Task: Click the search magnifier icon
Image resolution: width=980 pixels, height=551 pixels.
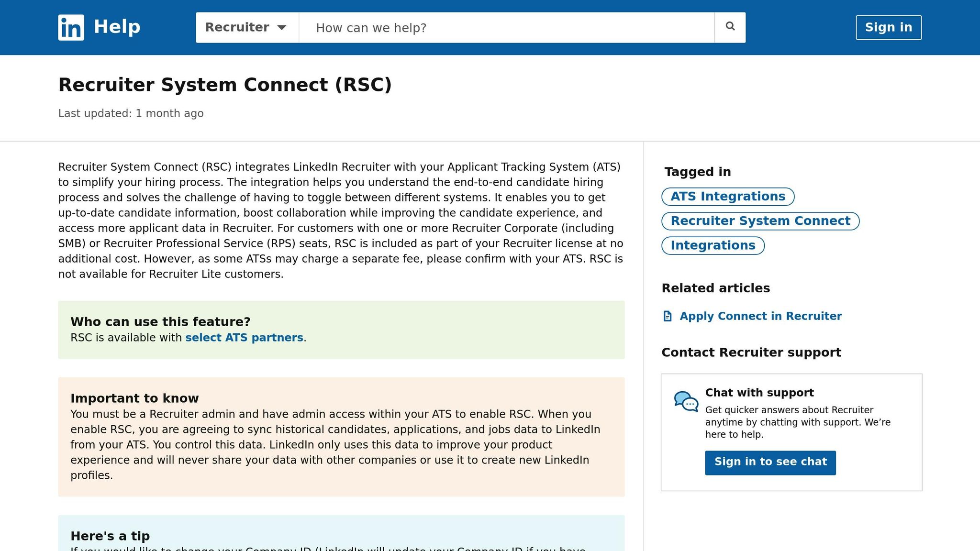Action: pyautogui.click(x=730, y=27)
